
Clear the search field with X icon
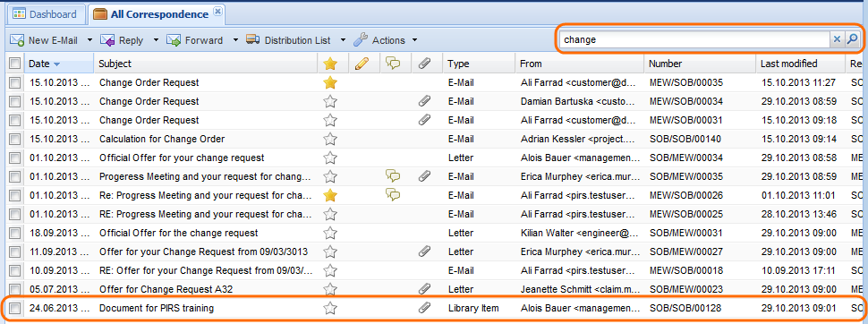point(837,39)
